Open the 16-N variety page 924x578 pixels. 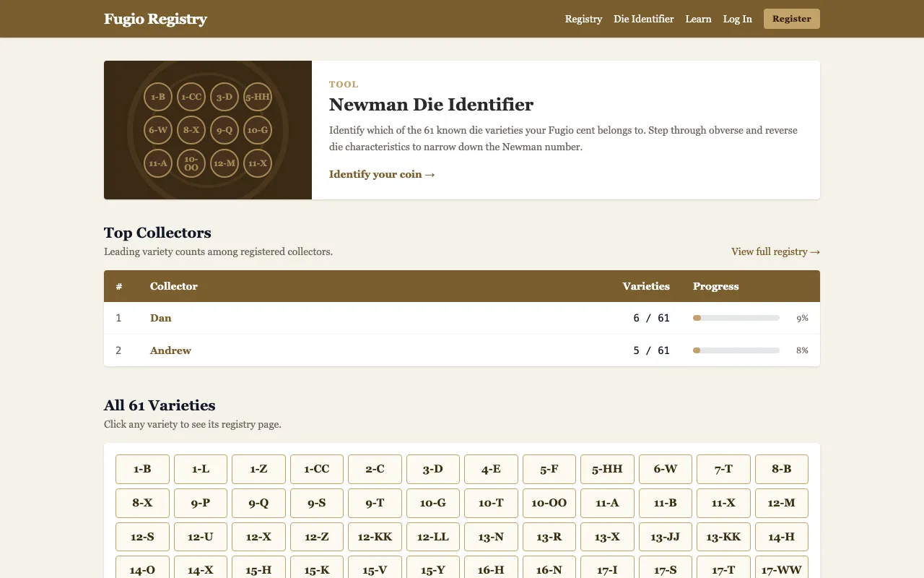point(549,568)
